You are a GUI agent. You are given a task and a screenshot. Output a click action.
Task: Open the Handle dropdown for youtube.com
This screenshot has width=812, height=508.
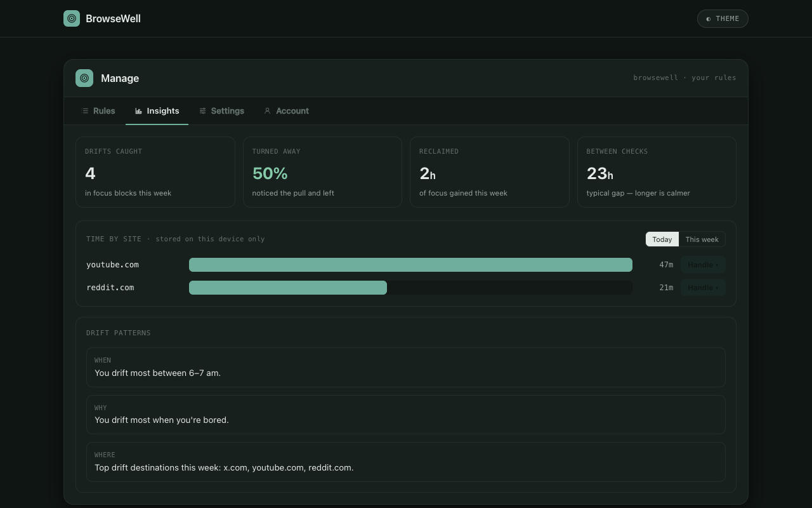[x=703, y=265]
